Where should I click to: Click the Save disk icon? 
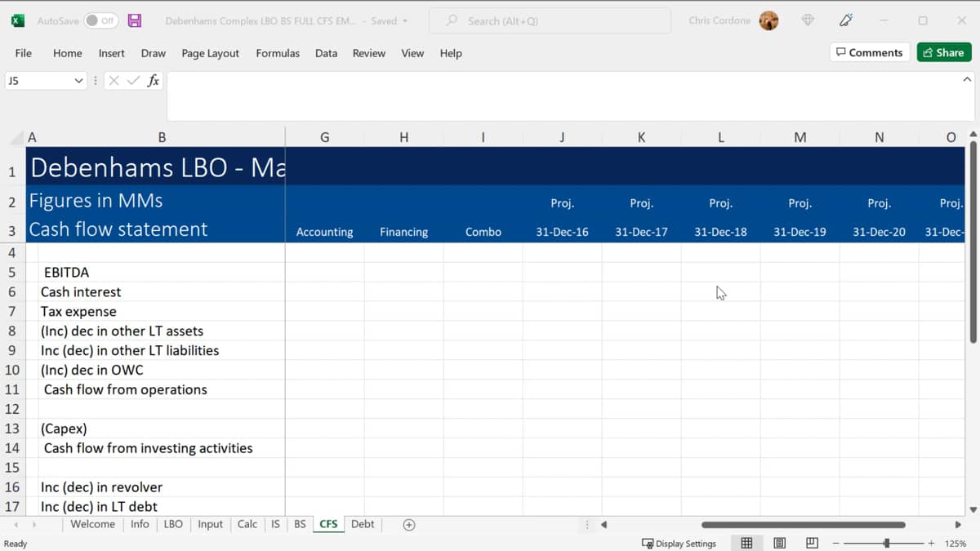click(x=136, y=20)
